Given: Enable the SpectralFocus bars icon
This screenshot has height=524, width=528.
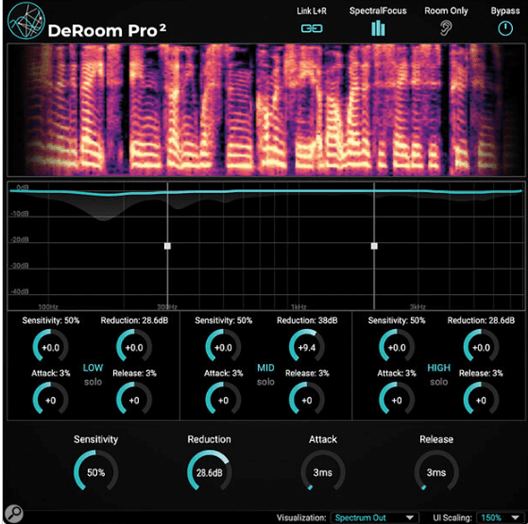Looking at the screenshot, I should coord(378,28).
